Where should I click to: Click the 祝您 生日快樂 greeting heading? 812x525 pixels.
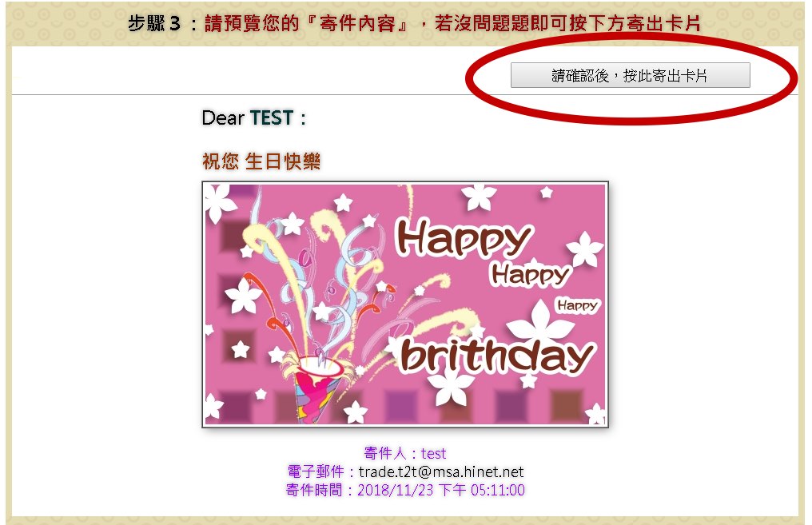pos(261,161)
